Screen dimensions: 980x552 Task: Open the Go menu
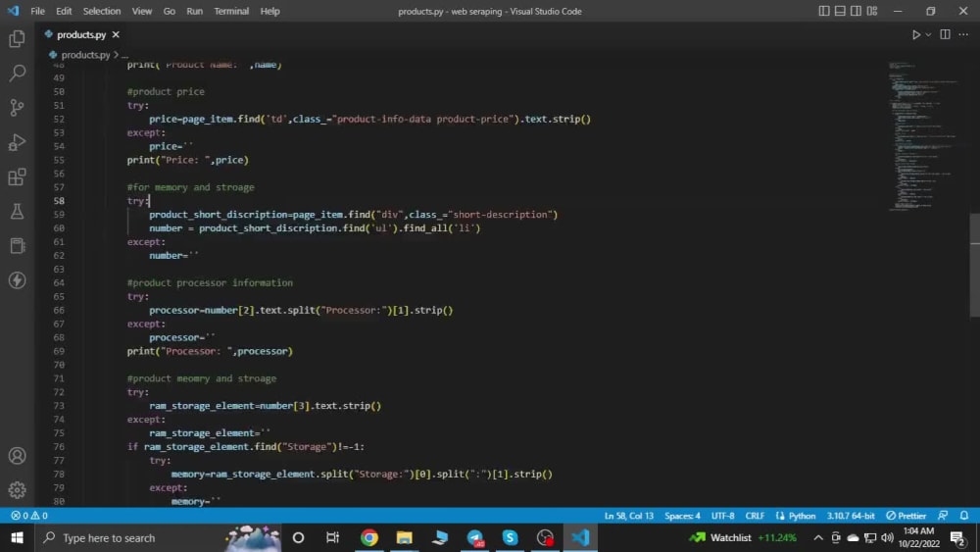(x=170, y=11)
